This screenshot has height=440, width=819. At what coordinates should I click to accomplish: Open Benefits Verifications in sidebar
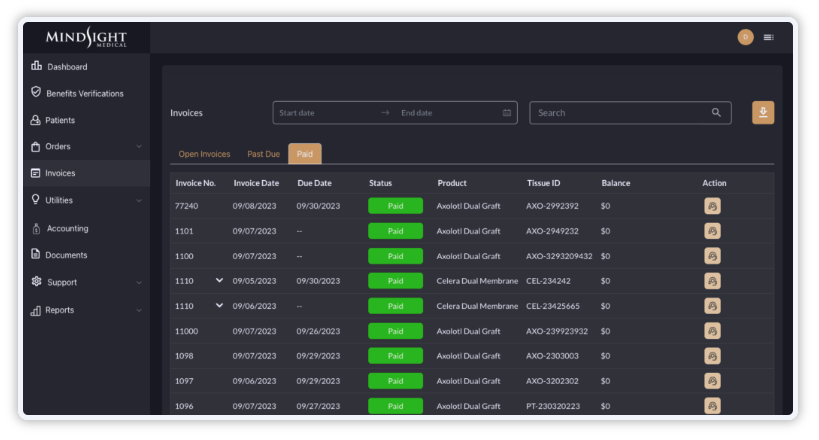pos(84,93)
